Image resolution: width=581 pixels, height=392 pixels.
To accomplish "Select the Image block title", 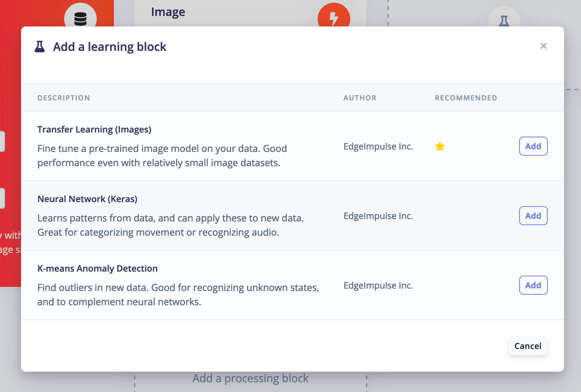I will pos(168,12).
